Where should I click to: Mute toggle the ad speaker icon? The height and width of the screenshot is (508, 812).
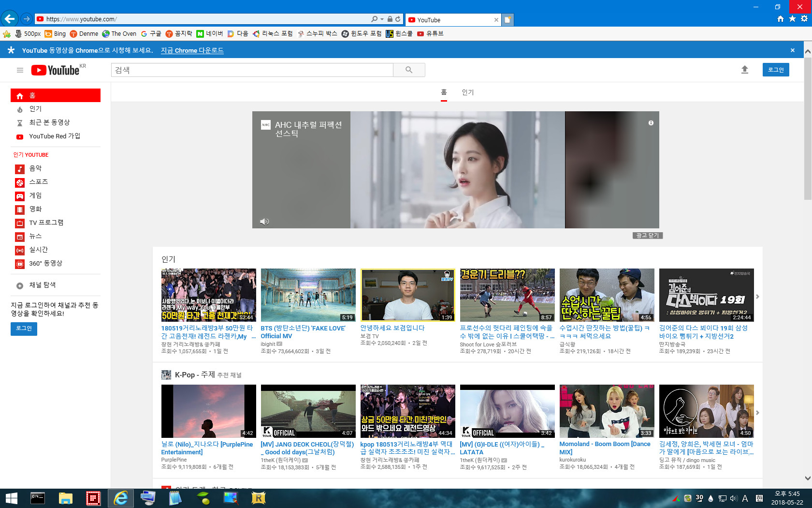[264, 222]
